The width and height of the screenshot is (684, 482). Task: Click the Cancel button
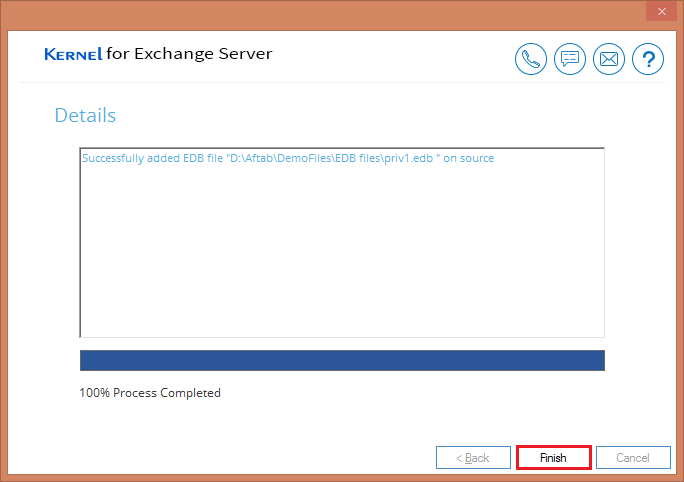632,457
